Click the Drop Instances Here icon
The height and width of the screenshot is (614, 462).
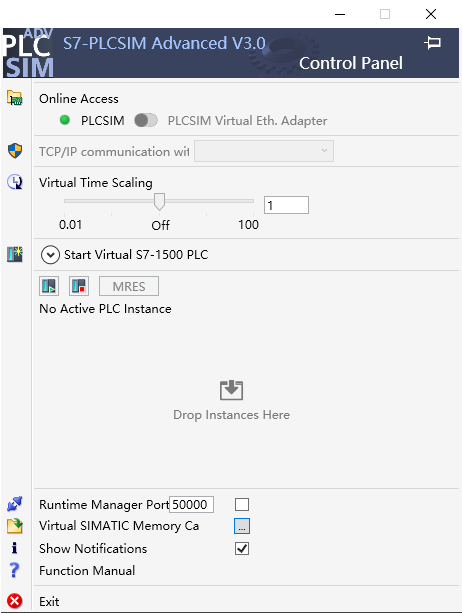pos(231,390)
